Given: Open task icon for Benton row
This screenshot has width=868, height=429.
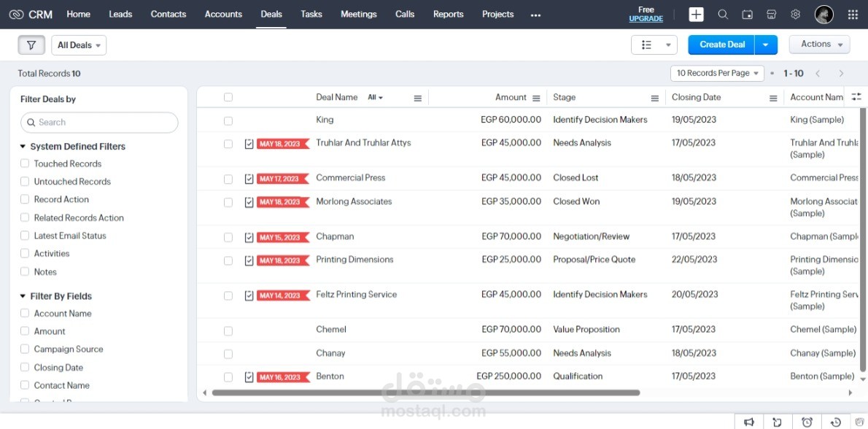Looking at the screenshot, I should tap(249, 377).
